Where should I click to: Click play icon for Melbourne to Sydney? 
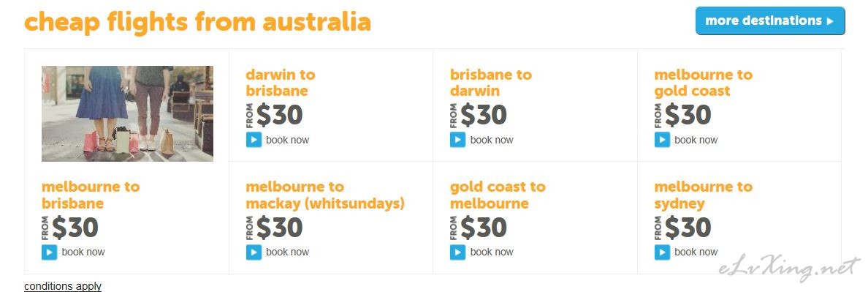coord(662,252)
